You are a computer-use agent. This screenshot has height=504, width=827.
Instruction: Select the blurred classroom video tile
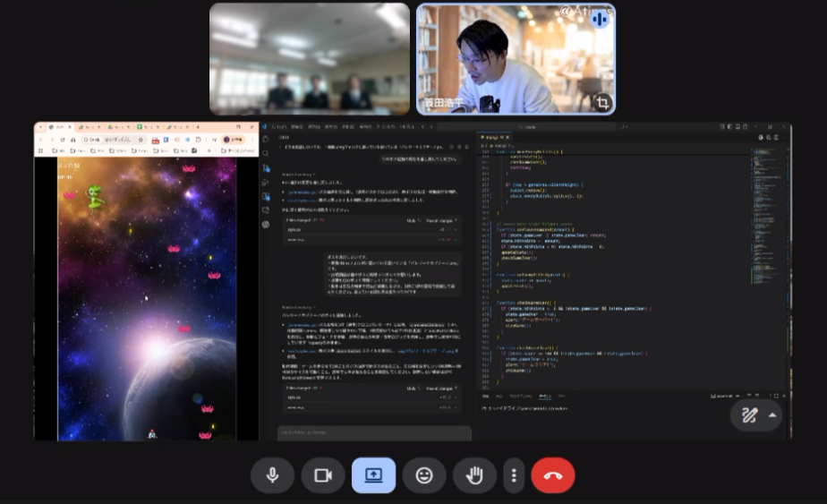309,59
